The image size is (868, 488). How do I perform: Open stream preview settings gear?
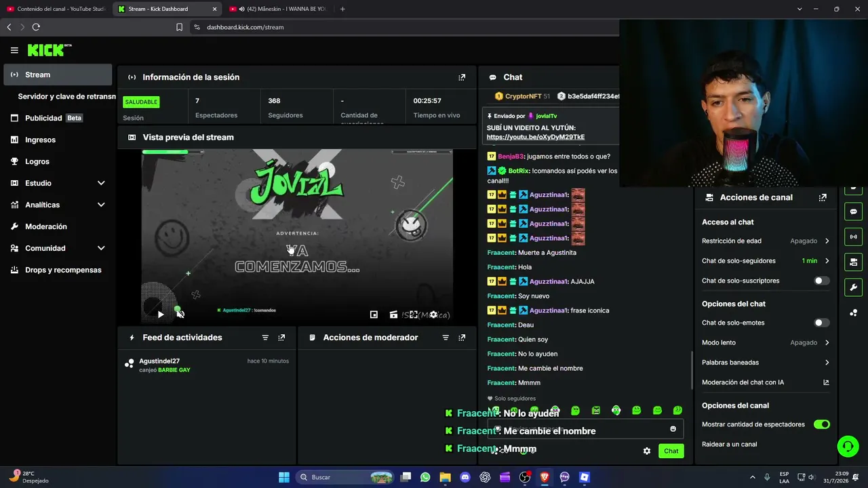point(433,314)
